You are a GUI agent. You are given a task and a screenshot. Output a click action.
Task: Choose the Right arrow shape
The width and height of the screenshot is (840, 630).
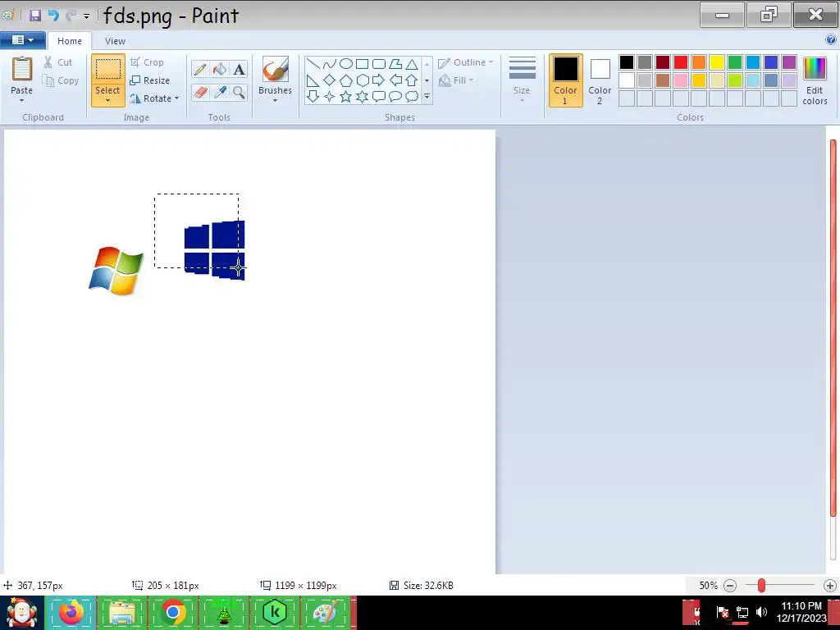pyautogui.click(x=379, y=80)
